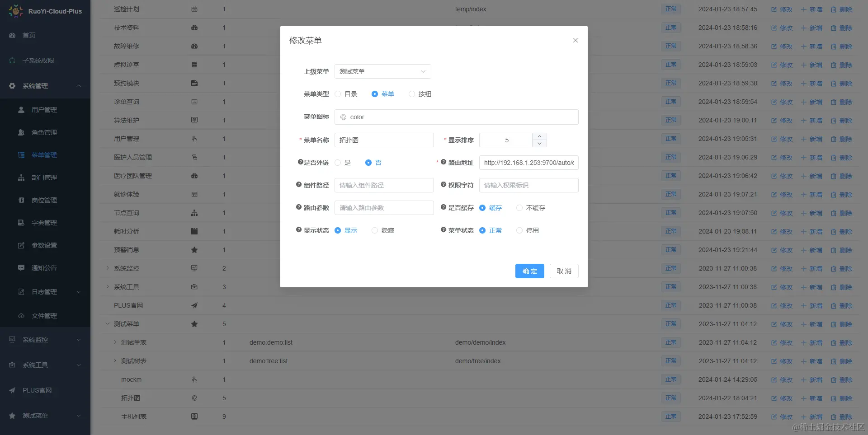Click the 通知公告 message icon in sidebar
This screenshot has height=435, width=868.
point(21,268)
